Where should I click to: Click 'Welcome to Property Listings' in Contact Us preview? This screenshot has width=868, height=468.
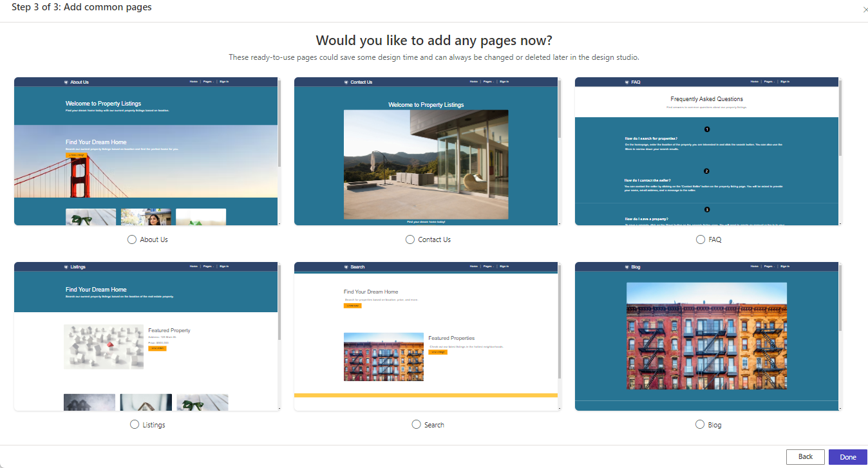point(426,104)
